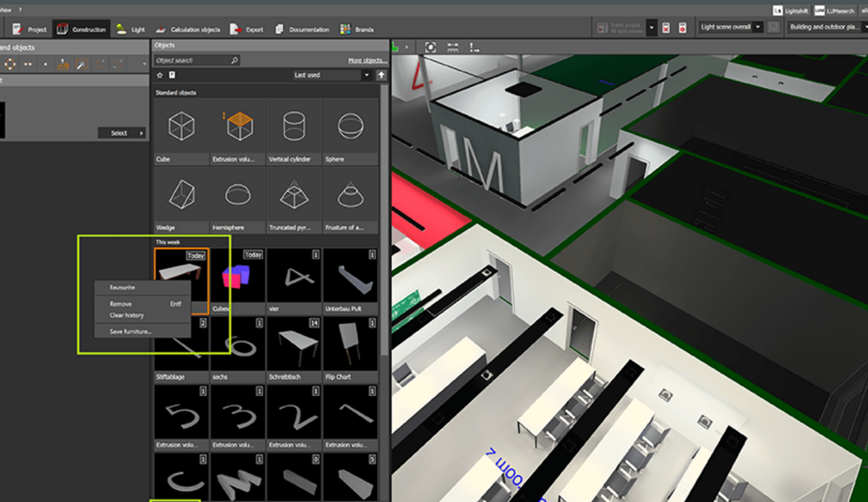This screenshot has height=502, width=868.
Task: Click the Export icon in the toolbar
Action: coord(236,29)
